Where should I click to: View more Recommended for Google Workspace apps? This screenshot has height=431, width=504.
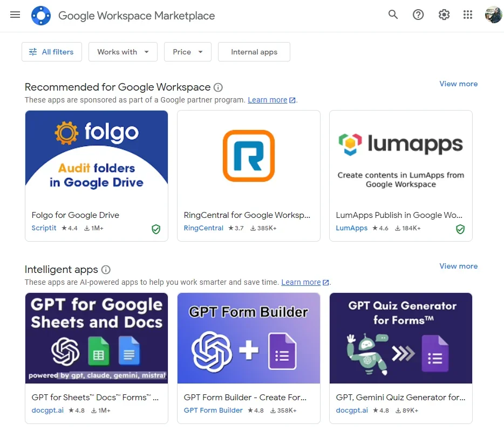458,84
